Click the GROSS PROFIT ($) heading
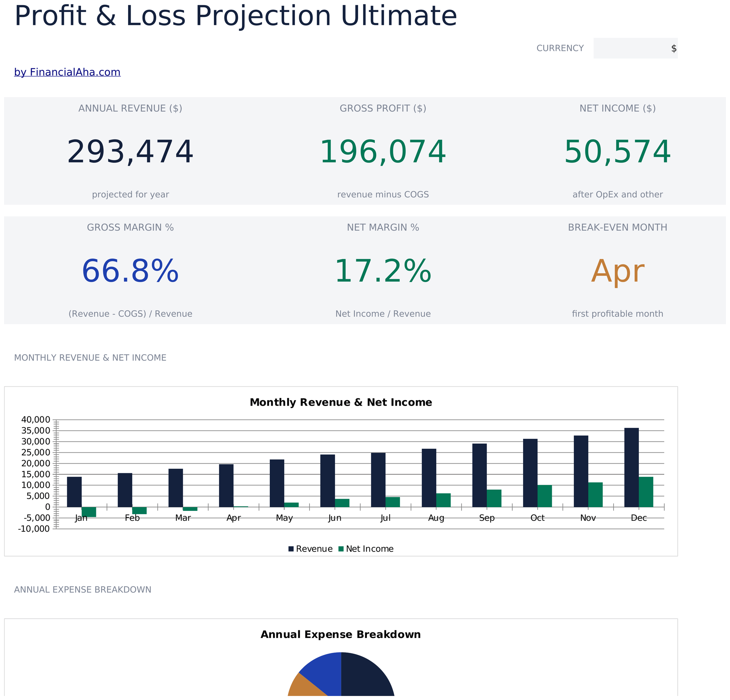The image size is (730, 700). 383,108
